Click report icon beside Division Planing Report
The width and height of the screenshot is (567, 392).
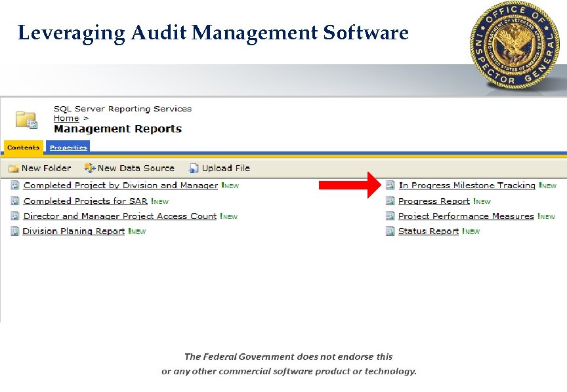click(x=14, y=231)
